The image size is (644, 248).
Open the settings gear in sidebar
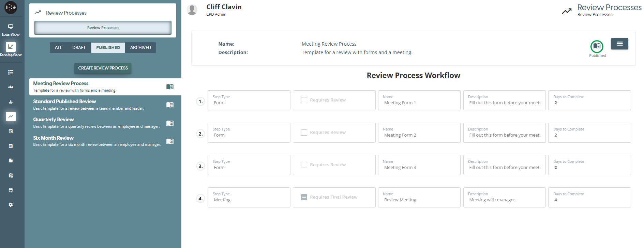pyautogui.click(x=11, y=205)
